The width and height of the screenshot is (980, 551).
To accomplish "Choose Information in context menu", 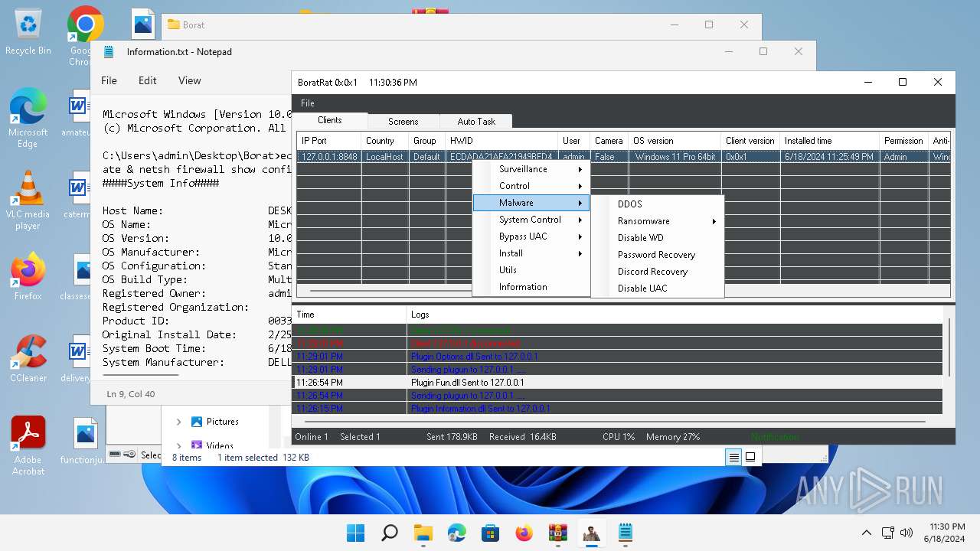I will click(x=531, y=287).
